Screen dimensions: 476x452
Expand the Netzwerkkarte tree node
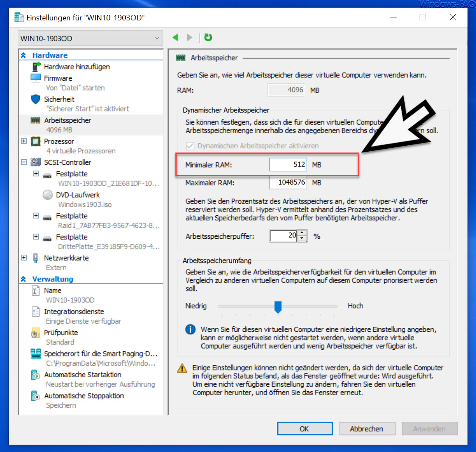(24, 257)
